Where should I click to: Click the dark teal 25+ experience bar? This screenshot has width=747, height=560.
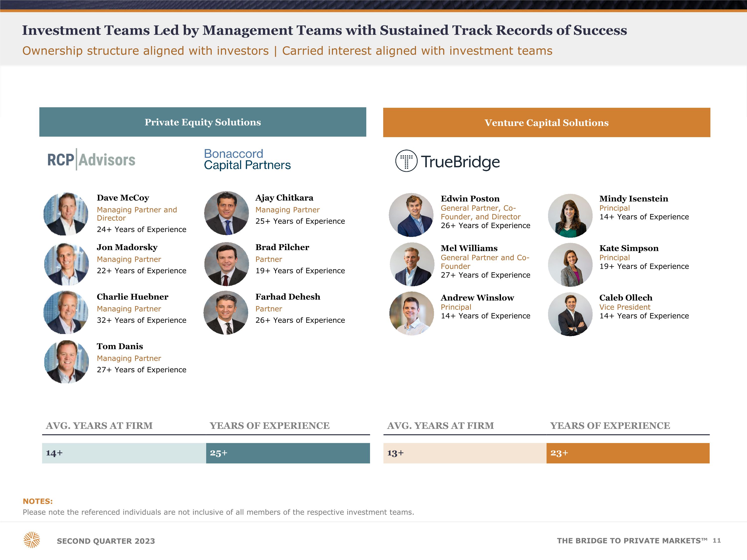pyautogui.click(x=288, y=453)
